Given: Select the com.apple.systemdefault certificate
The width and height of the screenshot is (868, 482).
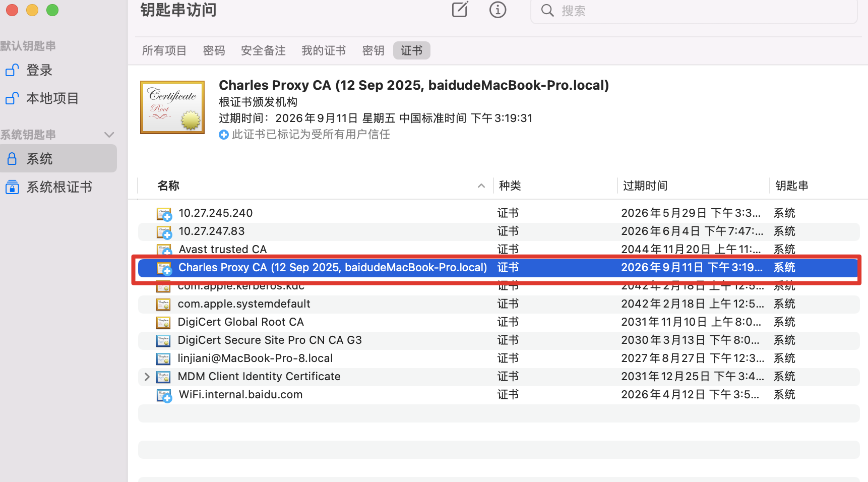Looking at the screenshot, I should (x=499, y=304).
